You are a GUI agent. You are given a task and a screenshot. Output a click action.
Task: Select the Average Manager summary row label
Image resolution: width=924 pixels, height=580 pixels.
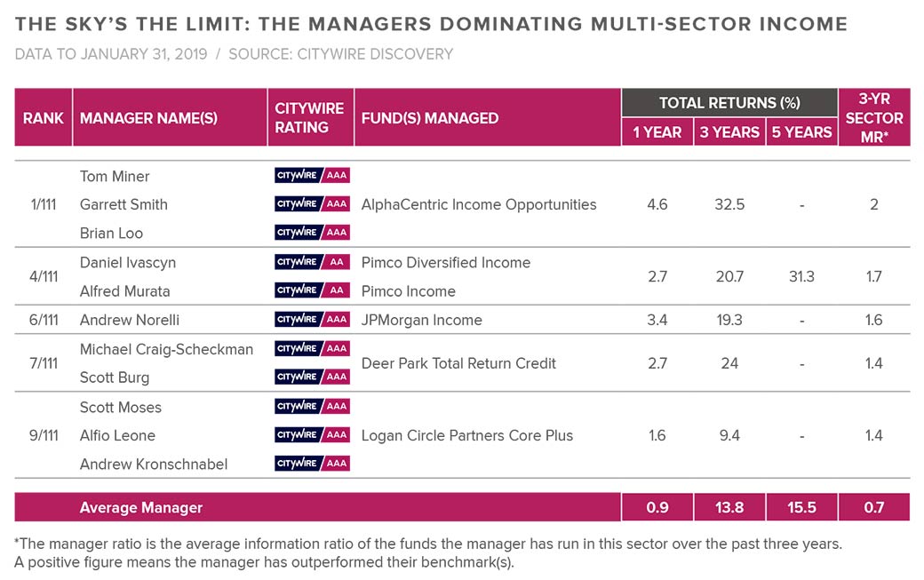coord(141,508)
